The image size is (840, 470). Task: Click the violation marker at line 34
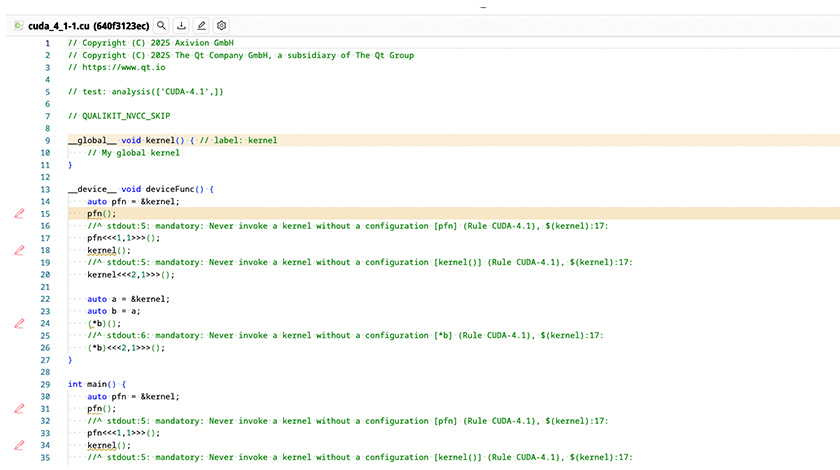pyautogui.click(x=18, y=445)
